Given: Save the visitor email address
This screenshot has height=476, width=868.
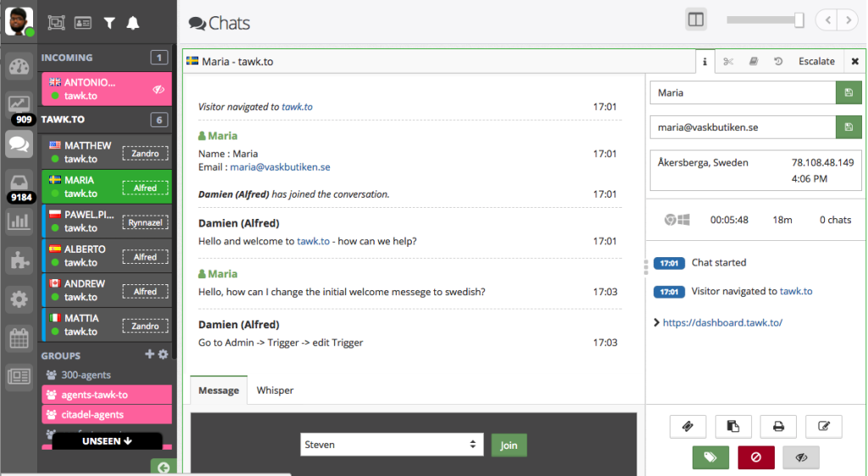Looking at the screenshot, I should (848, 127).
